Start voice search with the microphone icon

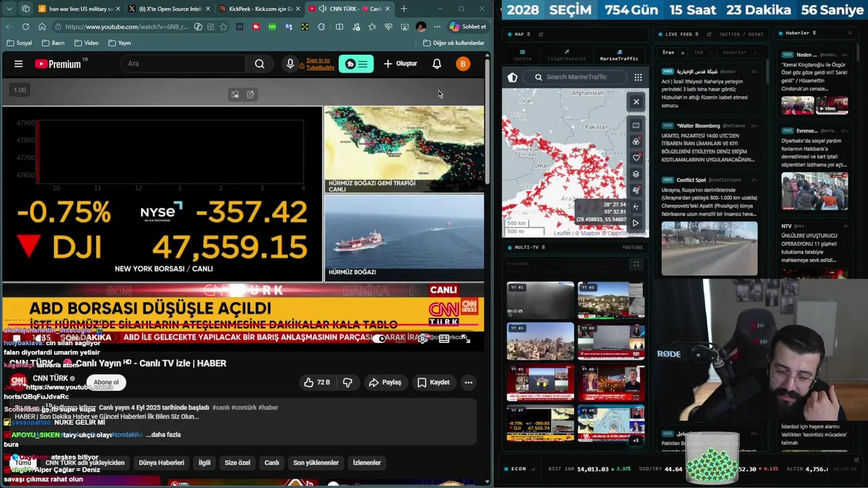[x=290, y=64]
